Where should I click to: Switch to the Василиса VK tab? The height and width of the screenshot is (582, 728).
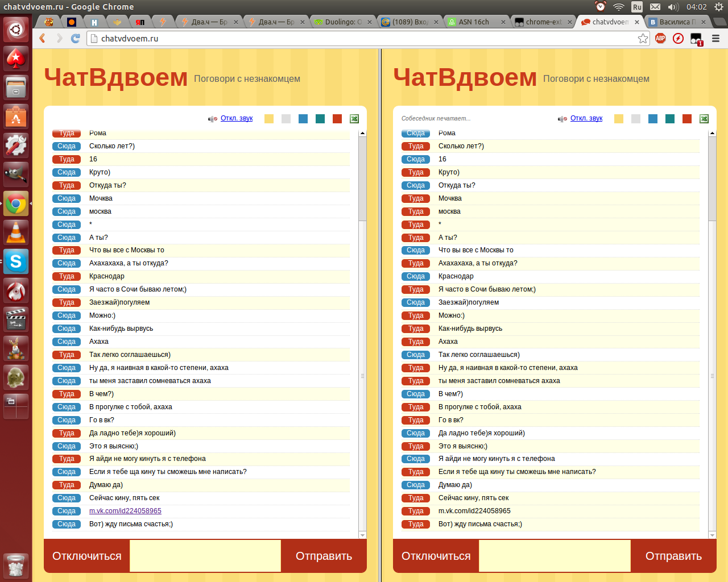(x=677, y=22)
